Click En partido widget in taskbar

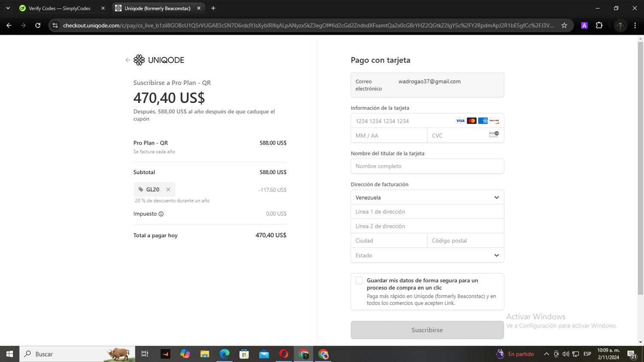tap(515, 354)
